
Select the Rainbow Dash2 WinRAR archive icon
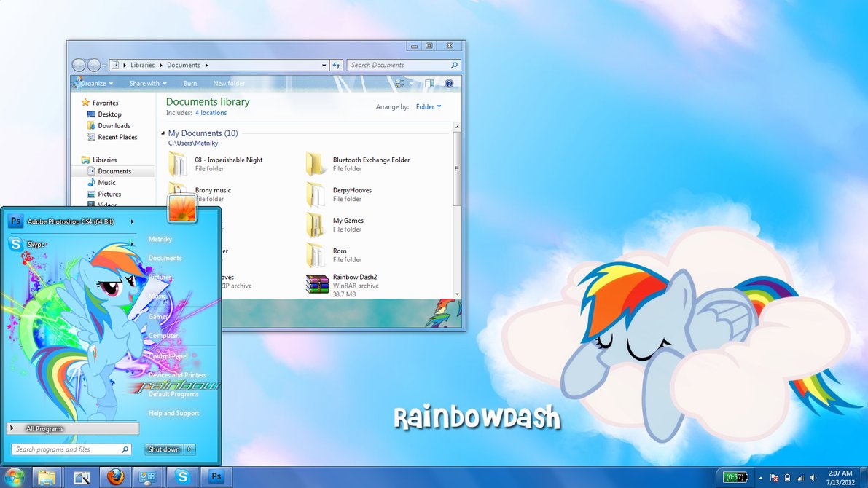point(317,284)
